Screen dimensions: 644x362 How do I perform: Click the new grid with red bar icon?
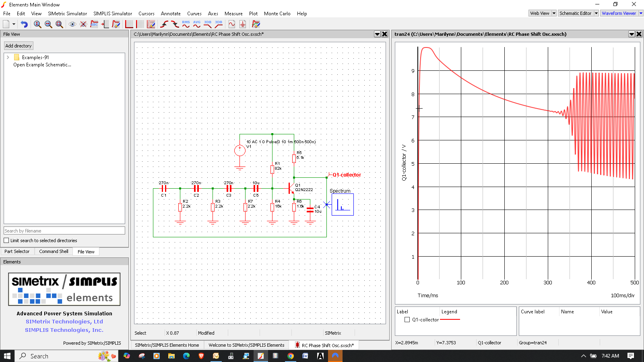pyautogui.click(x=140, y=24)
